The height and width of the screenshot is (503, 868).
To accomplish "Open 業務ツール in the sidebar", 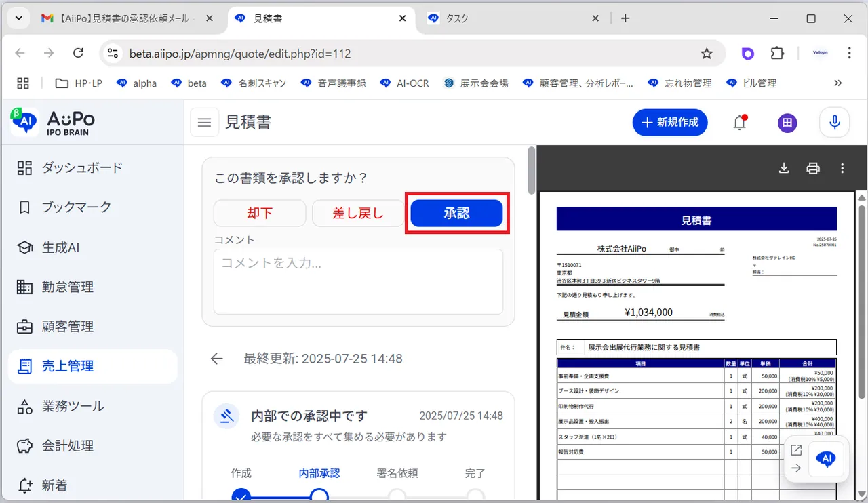I will (92, 406).
